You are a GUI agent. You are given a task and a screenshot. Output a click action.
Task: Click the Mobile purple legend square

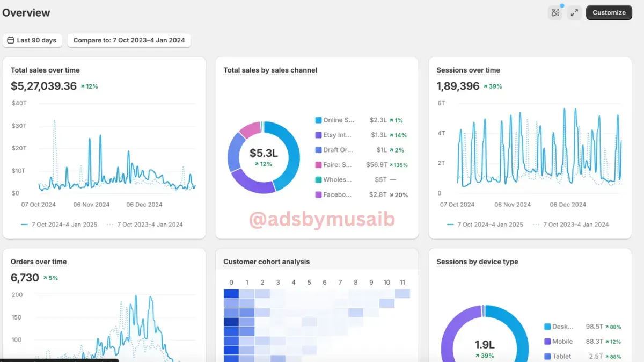[547, 342]
